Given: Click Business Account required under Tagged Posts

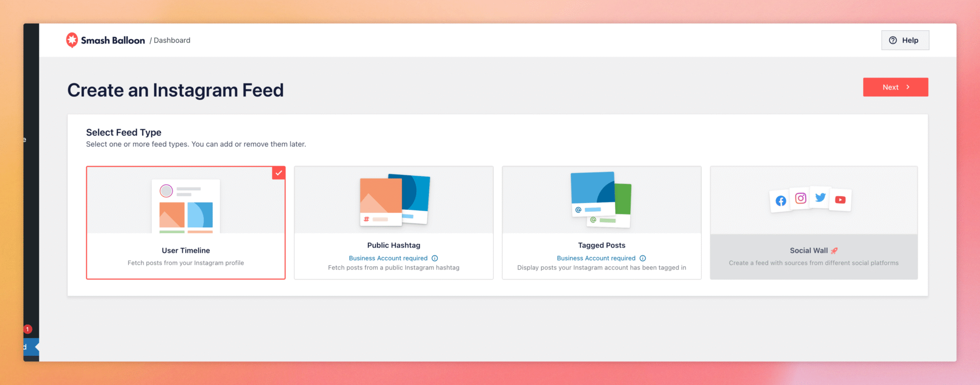Looking at the screenshot, I should tap(596, 258).
